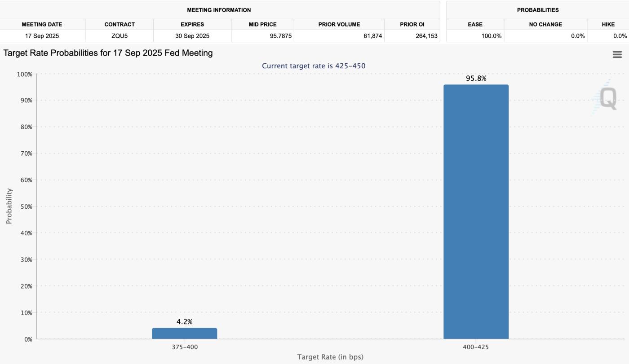This screenshot has height=364, width=629.
Task: Click the MID PRICE column header
Action: tap(263, 24)
